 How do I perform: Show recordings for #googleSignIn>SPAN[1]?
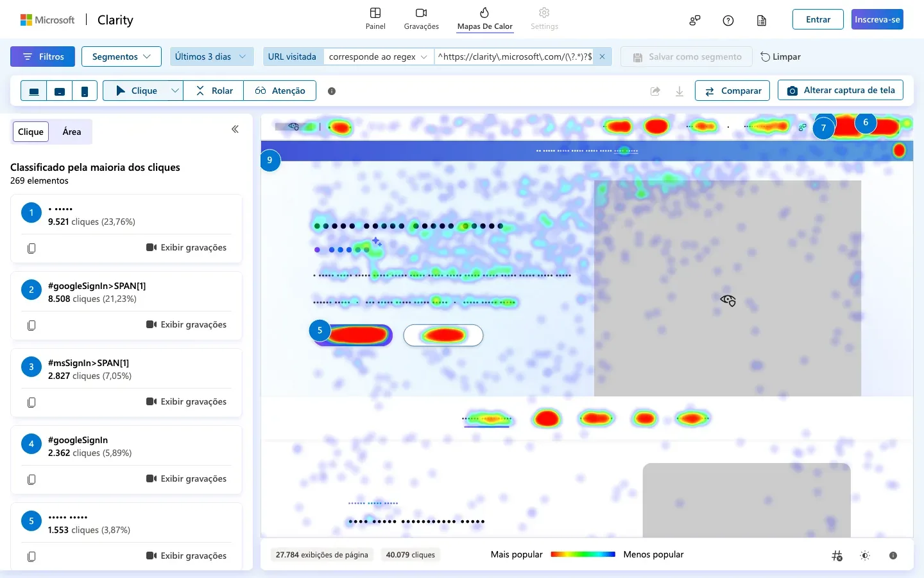pos(187,325)
